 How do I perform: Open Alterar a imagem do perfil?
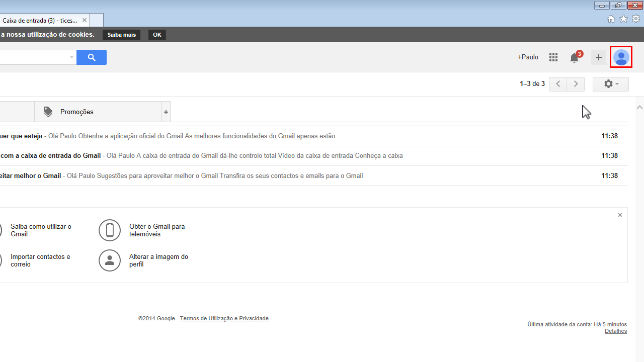158,260
